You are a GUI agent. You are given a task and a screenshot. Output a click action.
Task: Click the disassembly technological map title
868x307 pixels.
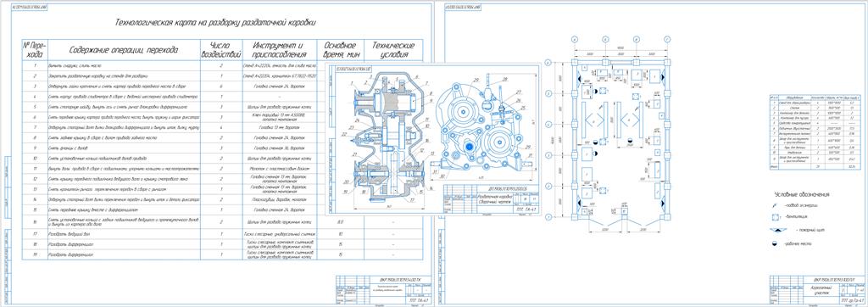(215, 23)
